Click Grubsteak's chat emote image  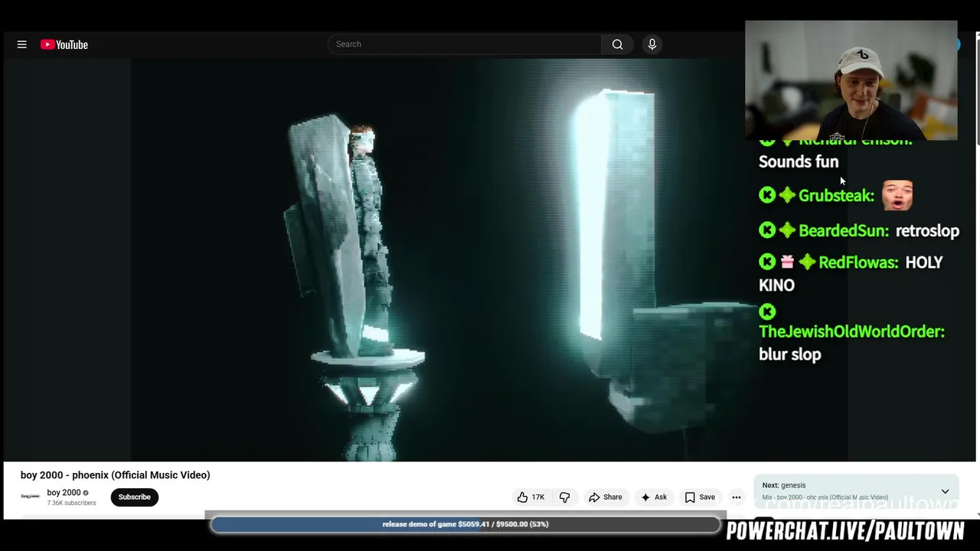(x=897, y=195)
